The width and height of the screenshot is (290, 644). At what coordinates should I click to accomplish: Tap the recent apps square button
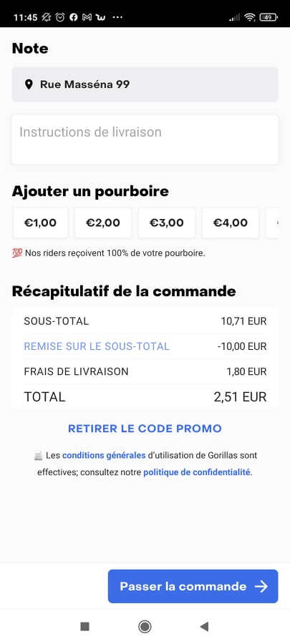pyautogui.click(x=84, y=626)
